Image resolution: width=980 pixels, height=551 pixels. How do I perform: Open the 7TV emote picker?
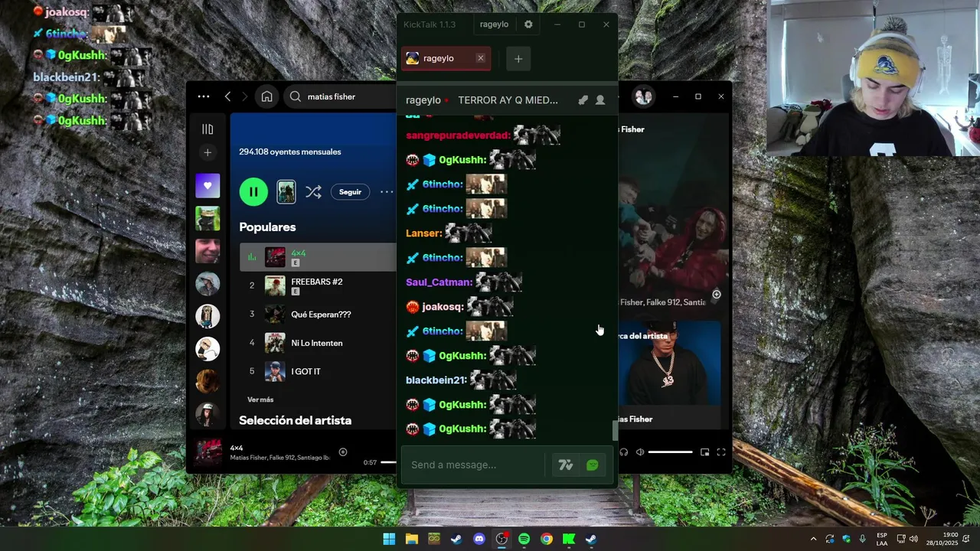(566, 465)
